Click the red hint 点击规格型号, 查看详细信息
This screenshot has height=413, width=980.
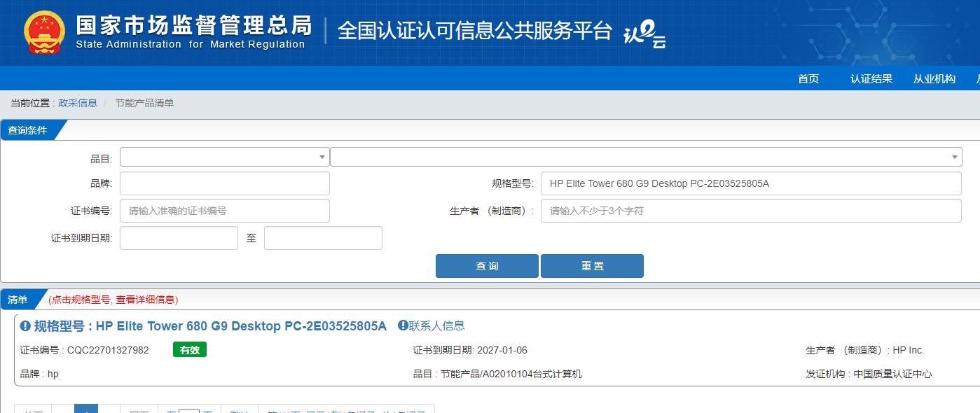pyautogui.click(x=113, y=300)
